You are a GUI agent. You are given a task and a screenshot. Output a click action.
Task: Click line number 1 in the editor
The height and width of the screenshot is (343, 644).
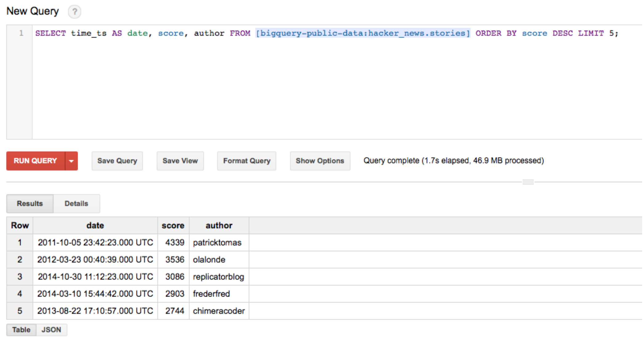21,33
